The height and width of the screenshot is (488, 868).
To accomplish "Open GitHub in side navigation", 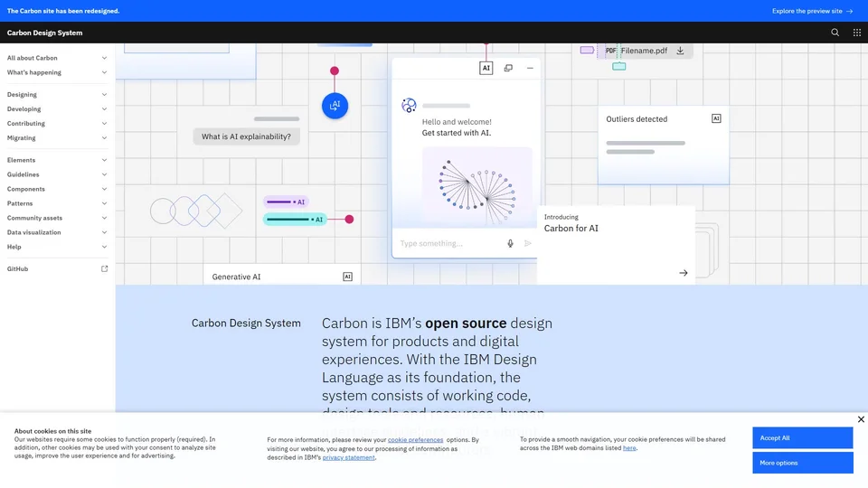I will pyautogui.click(x=58, y=269).
